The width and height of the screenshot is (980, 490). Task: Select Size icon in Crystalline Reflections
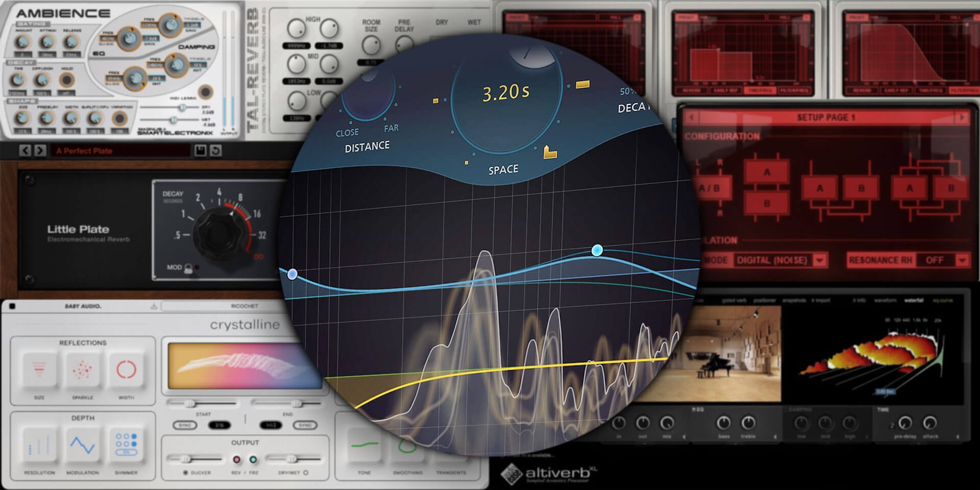[39, 370]
